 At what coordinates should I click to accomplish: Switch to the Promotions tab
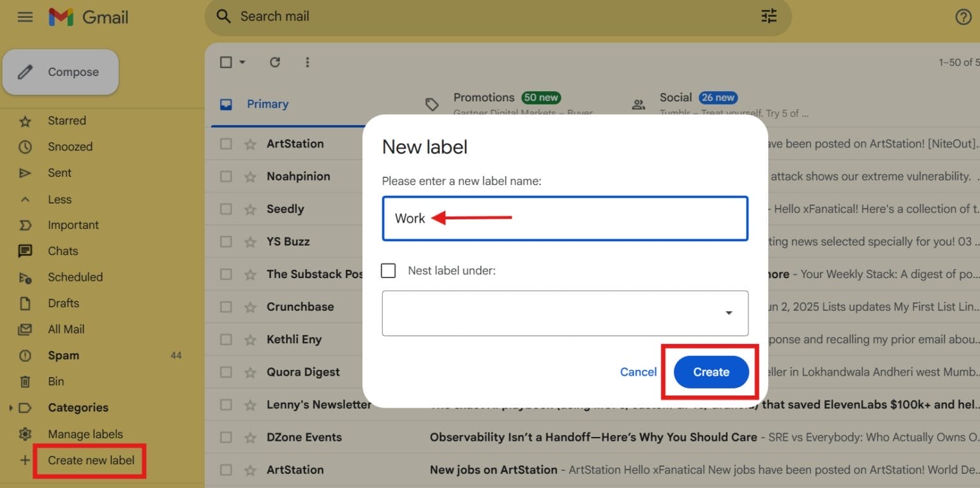pos(484,97)
